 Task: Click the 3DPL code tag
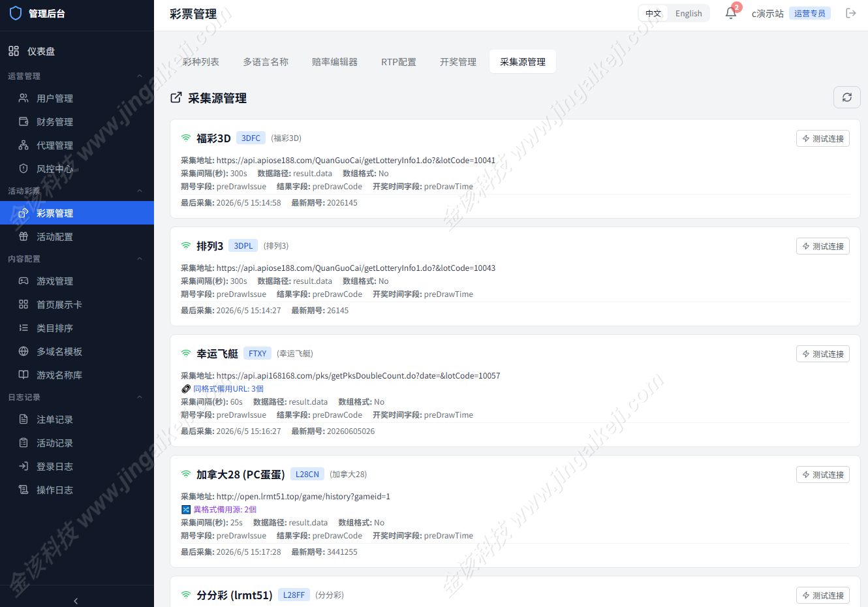243,245
